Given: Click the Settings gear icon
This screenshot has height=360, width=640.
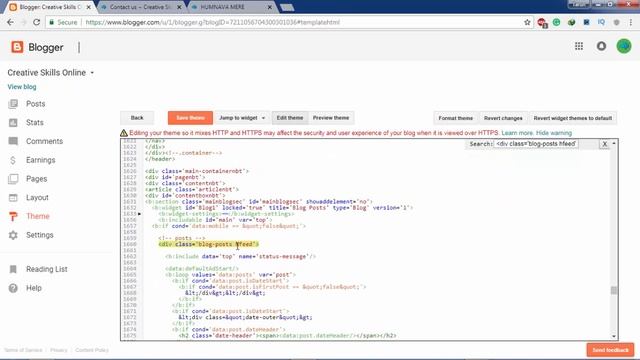Looking at the screenshot, I should 13,235.
